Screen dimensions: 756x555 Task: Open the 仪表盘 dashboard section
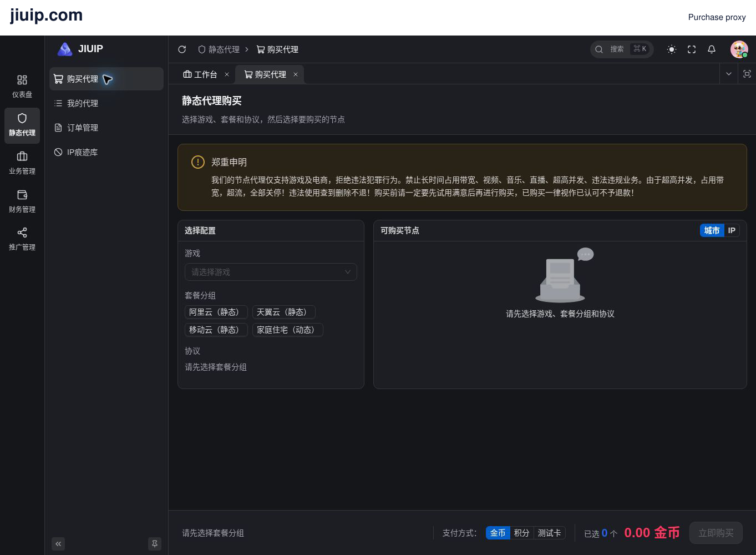[22, 87]
